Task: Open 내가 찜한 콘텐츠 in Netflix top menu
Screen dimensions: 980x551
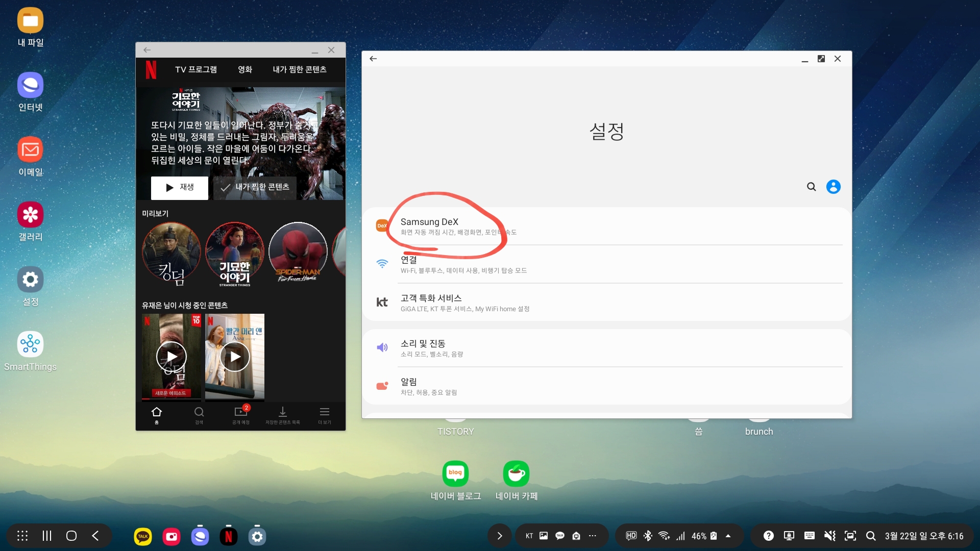Action: click(x=300, y=69)
